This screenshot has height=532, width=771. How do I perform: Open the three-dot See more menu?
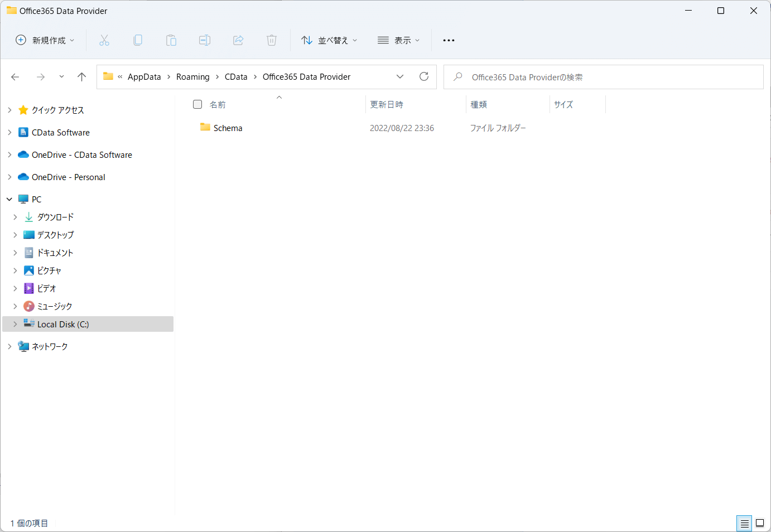[x=449, y=40]
